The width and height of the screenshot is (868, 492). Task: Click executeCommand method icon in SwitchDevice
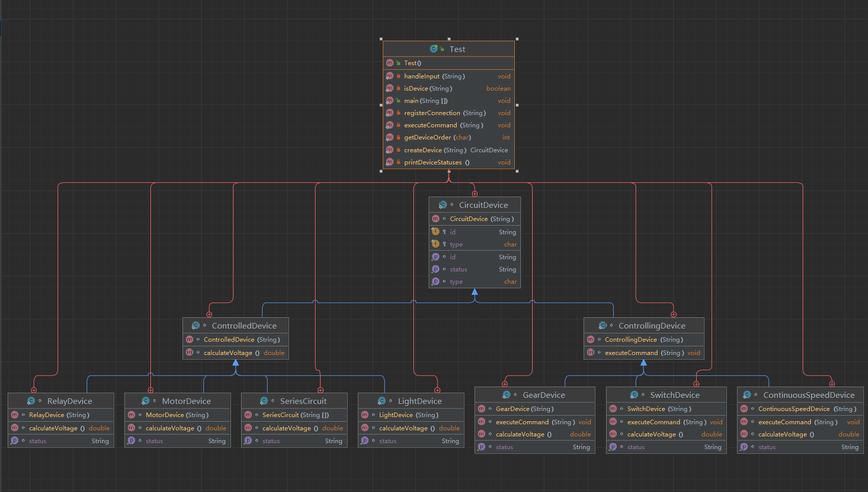tap(613, 422)
